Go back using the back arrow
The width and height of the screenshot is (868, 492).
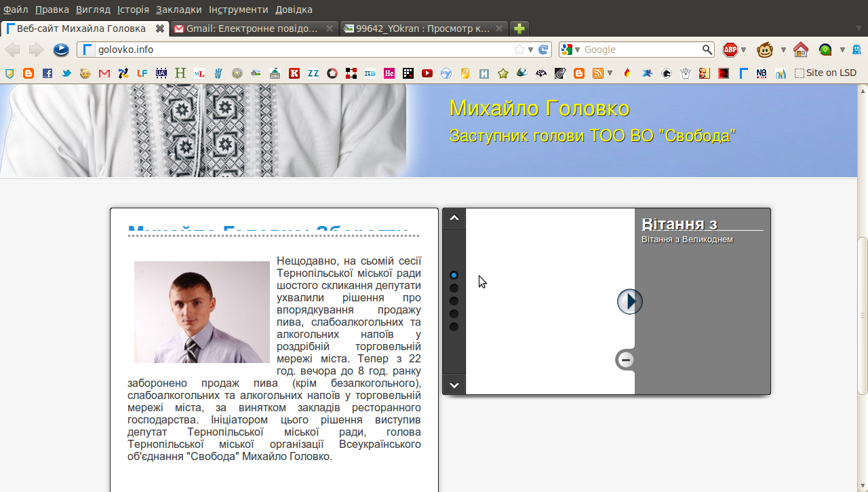[x=13, y=50]
